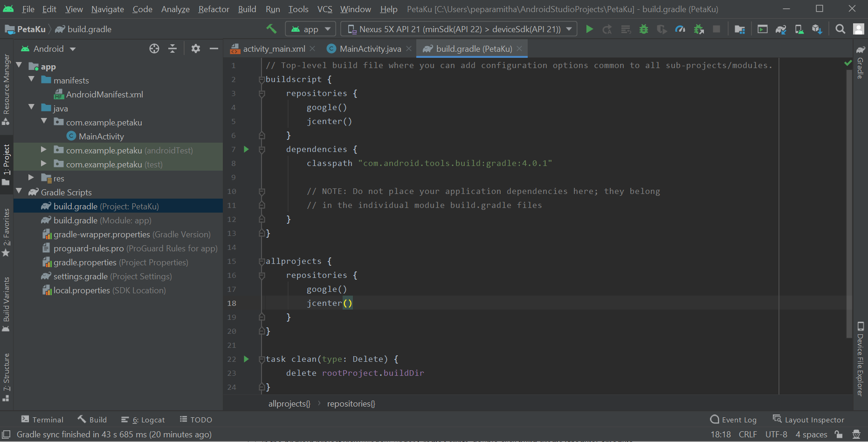Open the AVD Manager phone icon
The image size is (868, 442).
[799, 29]
